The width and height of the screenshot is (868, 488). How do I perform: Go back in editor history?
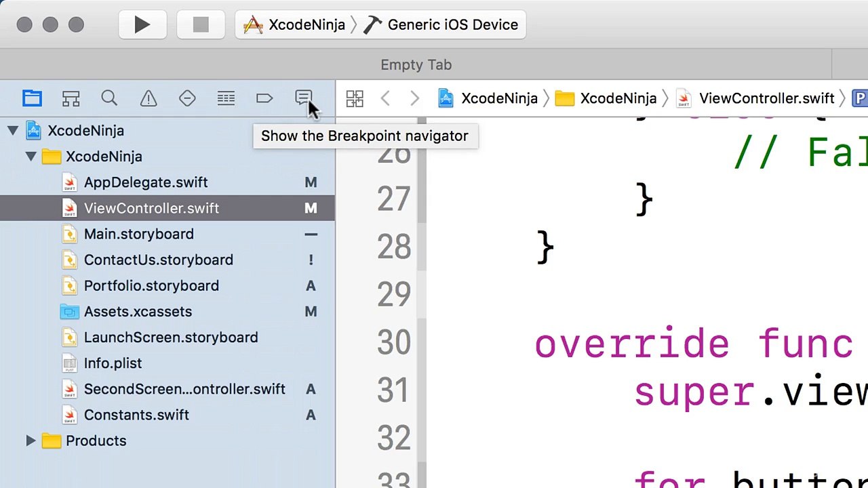(385, 98)
